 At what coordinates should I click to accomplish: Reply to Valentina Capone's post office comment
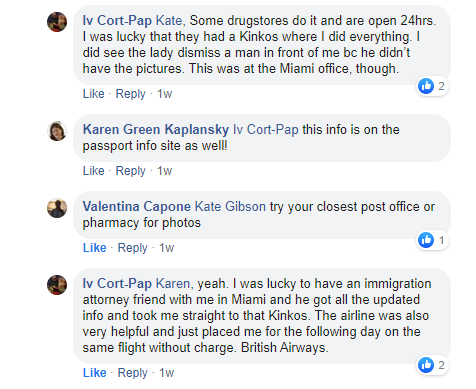click(132, 248)
